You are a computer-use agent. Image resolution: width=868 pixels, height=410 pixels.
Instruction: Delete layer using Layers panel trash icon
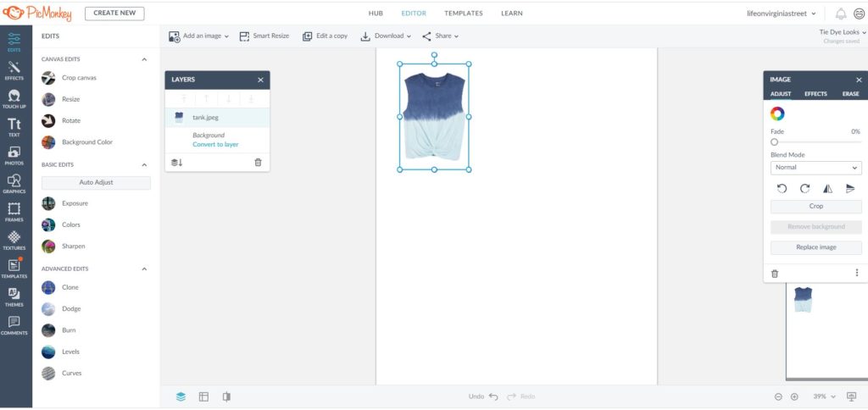258,162
